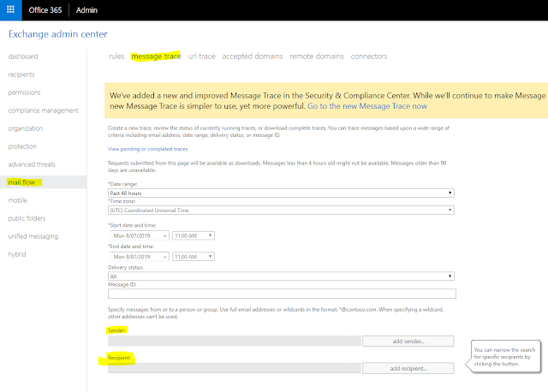Click the add sender button
548x392 pixels.
[408, 341]
